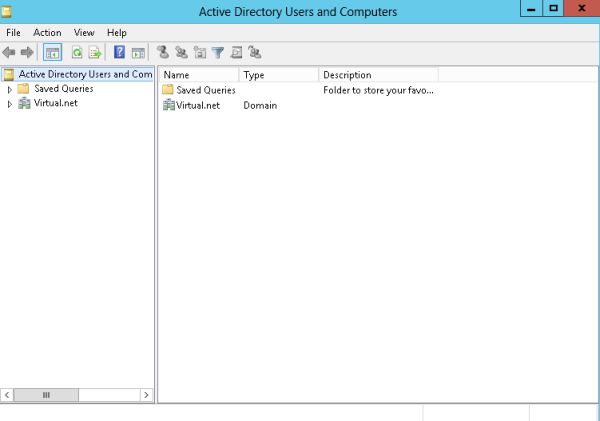Toggle the Show/Hide Action Pane icon
The height and width of the screenshot is (421, 600).
[x=138, y=53]
